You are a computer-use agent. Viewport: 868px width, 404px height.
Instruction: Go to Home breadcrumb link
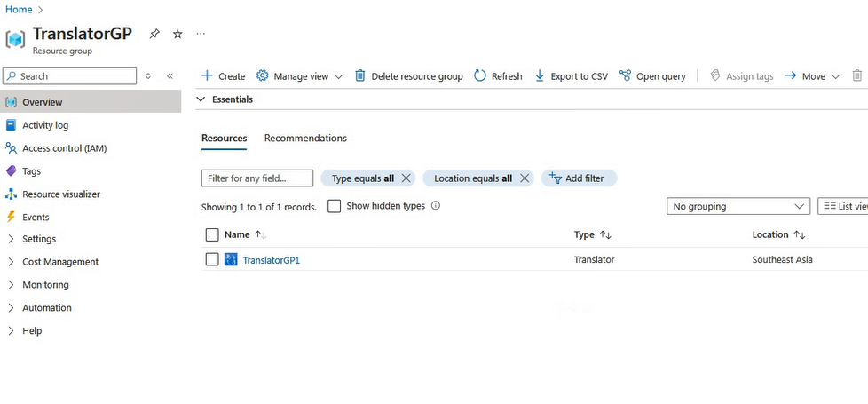pyautogui.click(x=19, y=10)
